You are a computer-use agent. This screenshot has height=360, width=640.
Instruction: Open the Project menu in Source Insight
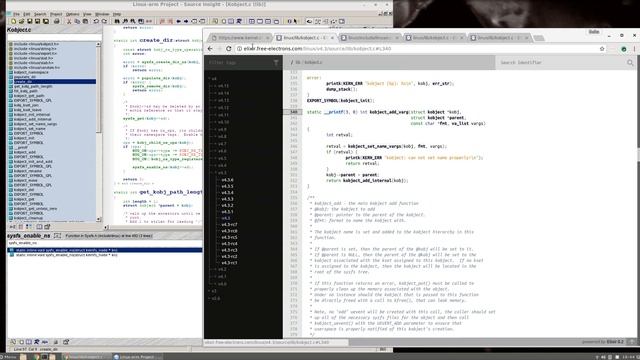pos(56,14)
